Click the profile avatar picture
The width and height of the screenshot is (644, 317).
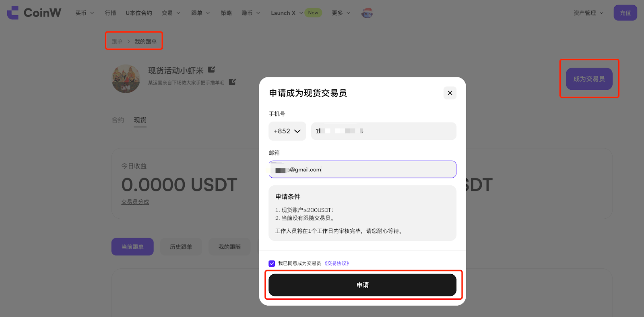pyautogui.click(x=126, y=79)
